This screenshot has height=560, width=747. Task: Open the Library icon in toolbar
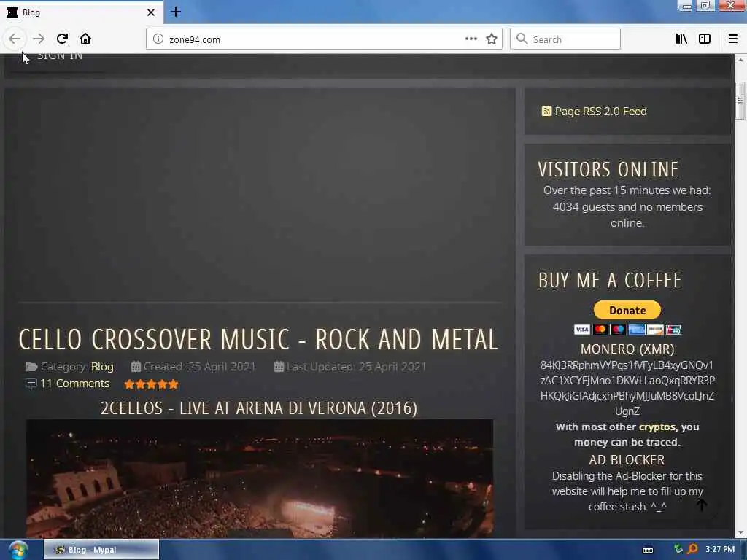(681, 39)
